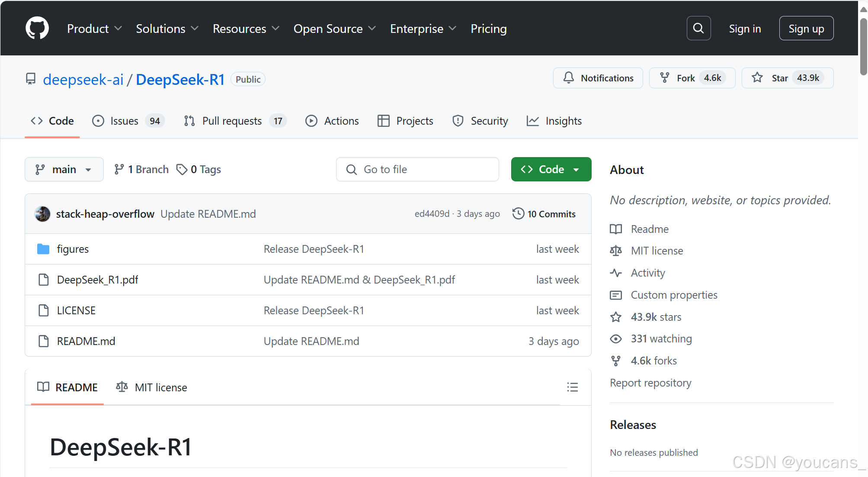Open the Releases heading link

(x=633, y=425)
